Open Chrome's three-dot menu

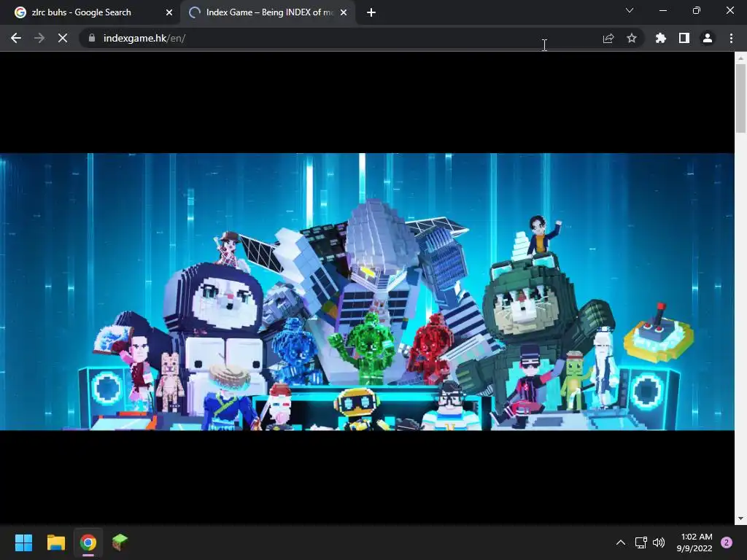coord(731,38)
